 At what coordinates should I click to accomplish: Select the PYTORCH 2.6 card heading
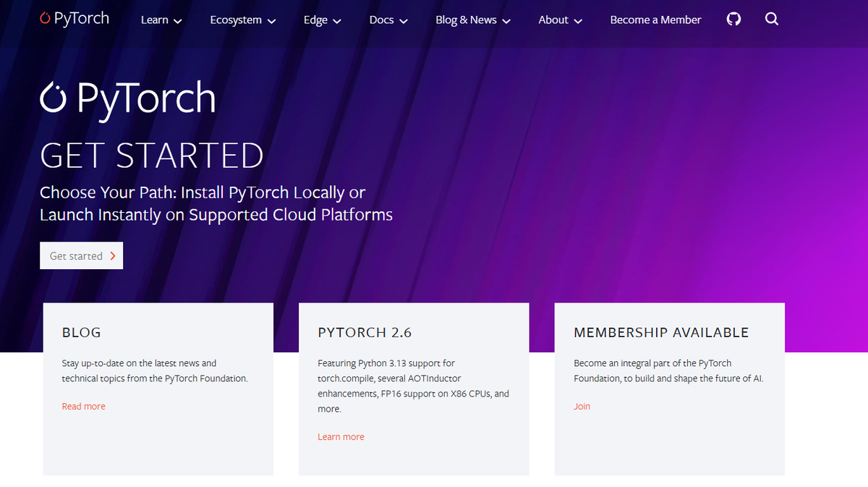pyautogui.click(x=365, y=333)
